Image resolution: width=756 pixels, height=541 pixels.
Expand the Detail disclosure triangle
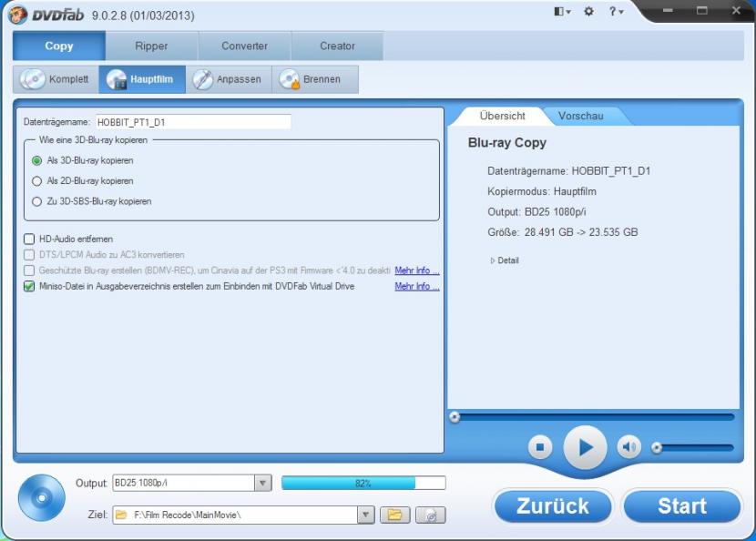492,260
